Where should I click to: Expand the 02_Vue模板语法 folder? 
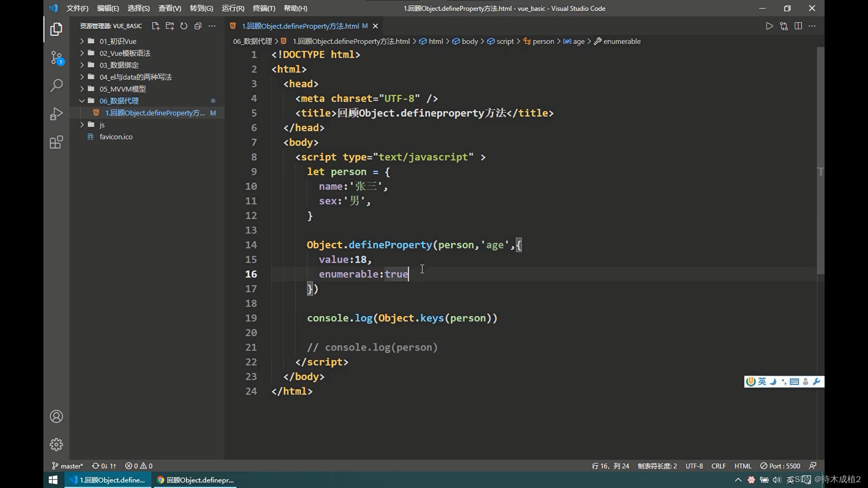147,53
